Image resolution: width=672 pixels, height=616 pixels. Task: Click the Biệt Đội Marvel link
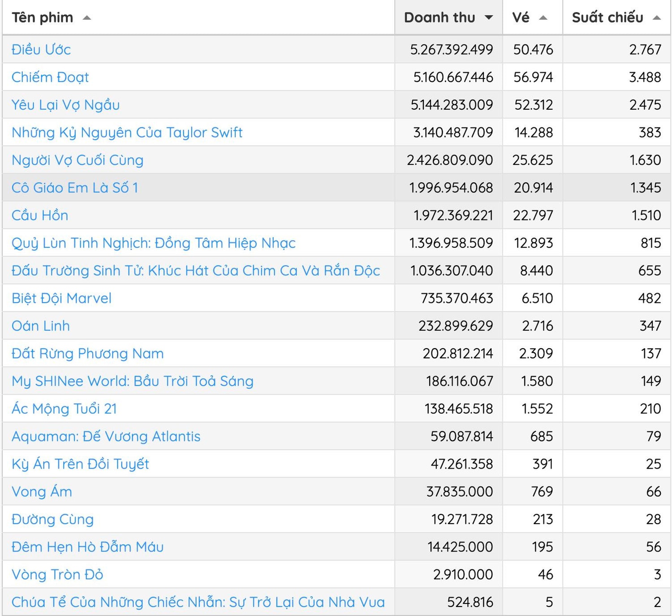point(61,298)
